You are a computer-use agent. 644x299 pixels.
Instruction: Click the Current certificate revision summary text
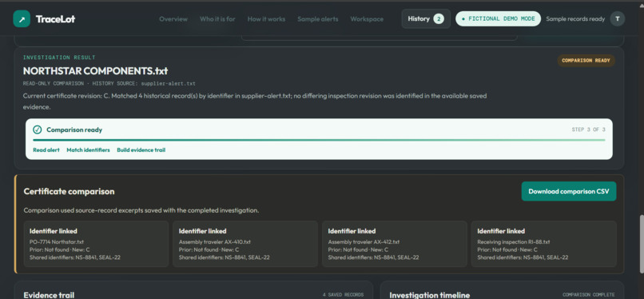click(x=255, y=102)
